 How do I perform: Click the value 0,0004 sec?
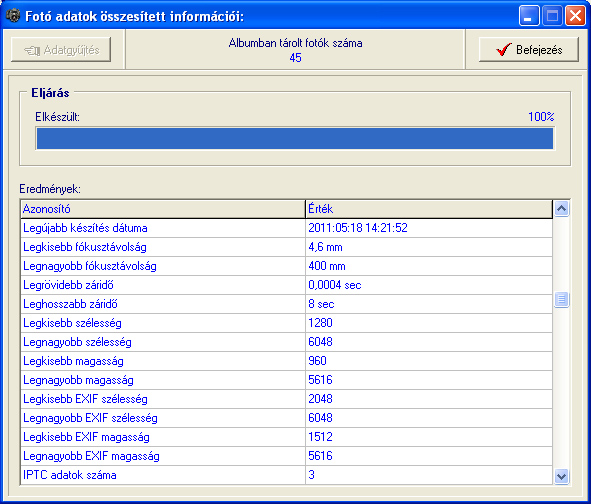335,285
